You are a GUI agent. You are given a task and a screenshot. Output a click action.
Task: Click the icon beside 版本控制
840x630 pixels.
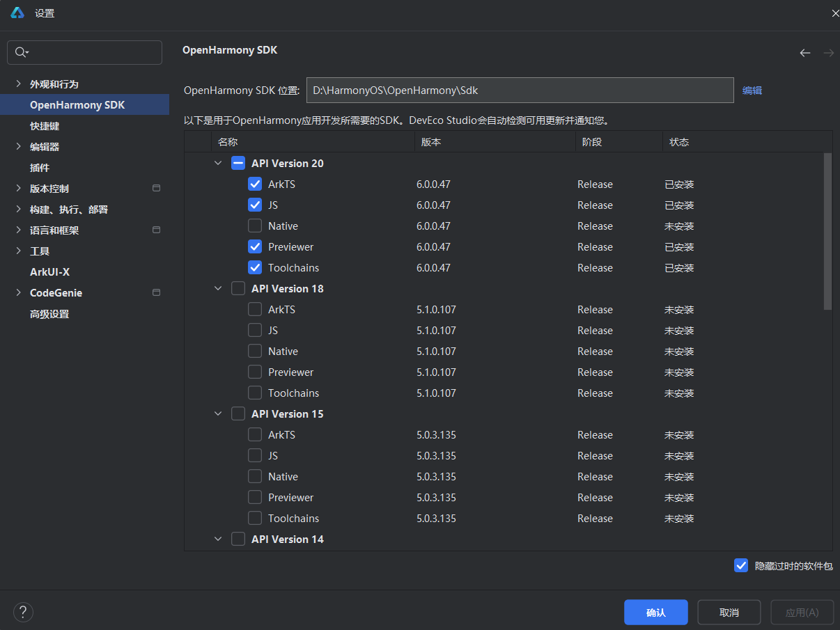pyautogui.click(x=157, y=188)
